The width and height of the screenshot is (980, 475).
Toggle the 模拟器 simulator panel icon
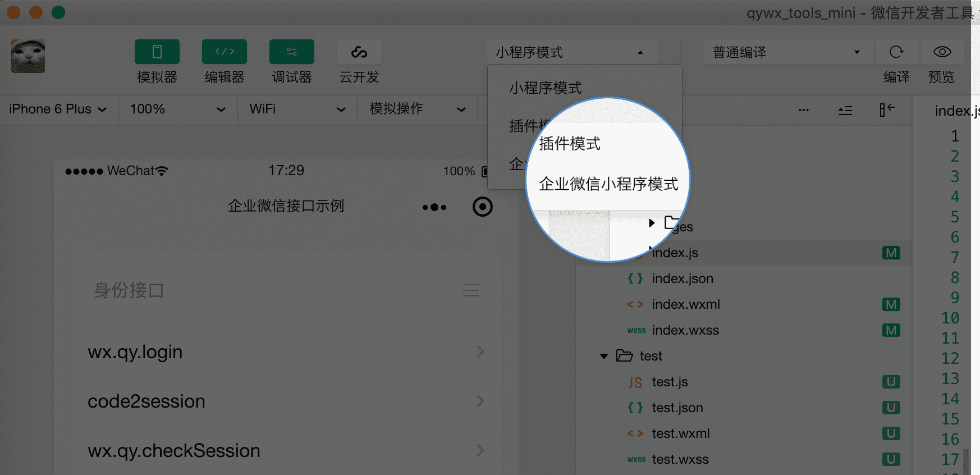click(157, 52)
